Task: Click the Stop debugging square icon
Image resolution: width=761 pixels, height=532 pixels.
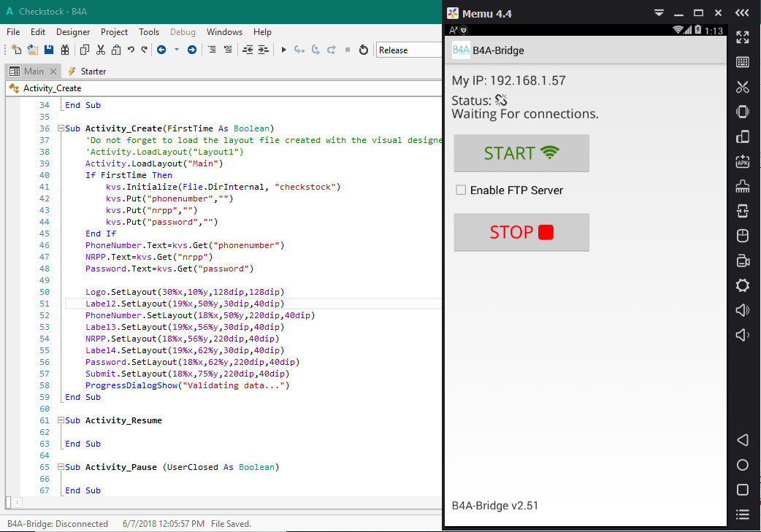Action: 348,50
